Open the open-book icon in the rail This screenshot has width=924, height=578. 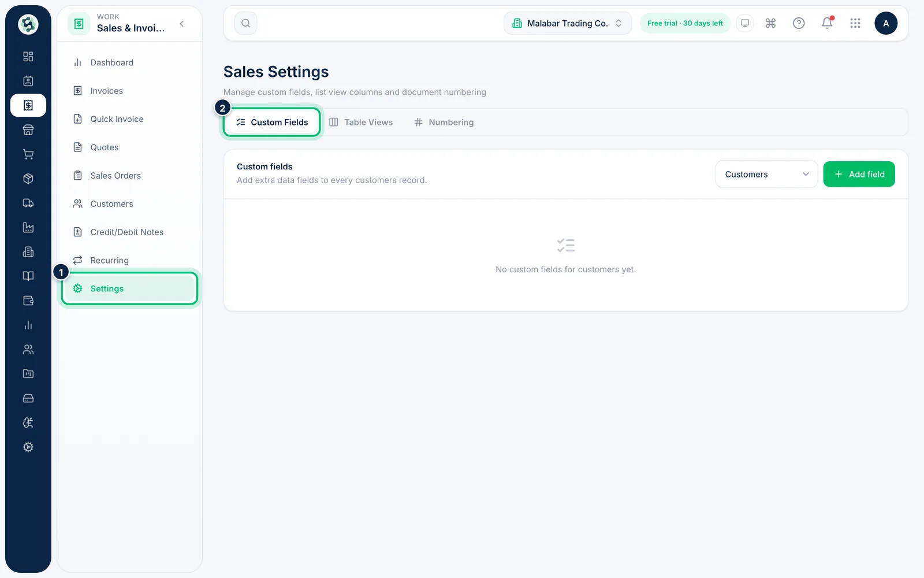(x=28, y=276)
